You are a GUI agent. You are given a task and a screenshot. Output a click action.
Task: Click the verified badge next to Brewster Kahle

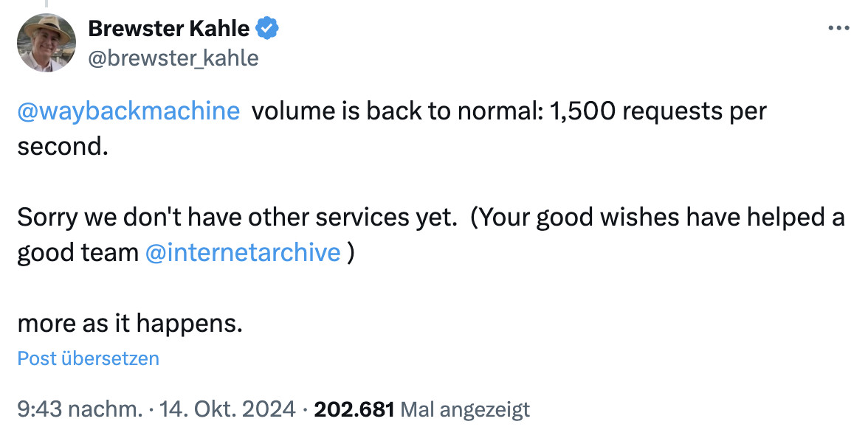[x=266, y=28]
